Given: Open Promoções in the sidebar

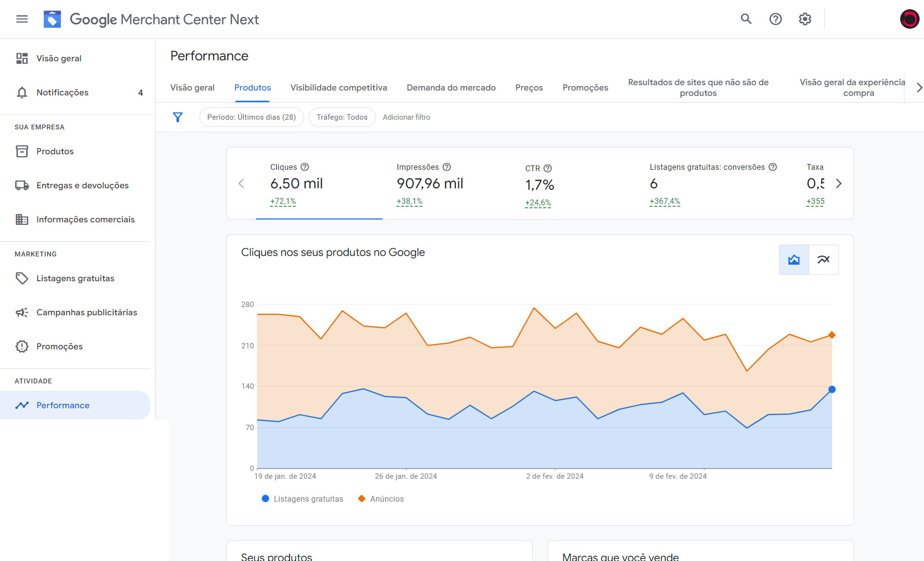Looking at the screenshot, I should point(75,346).
